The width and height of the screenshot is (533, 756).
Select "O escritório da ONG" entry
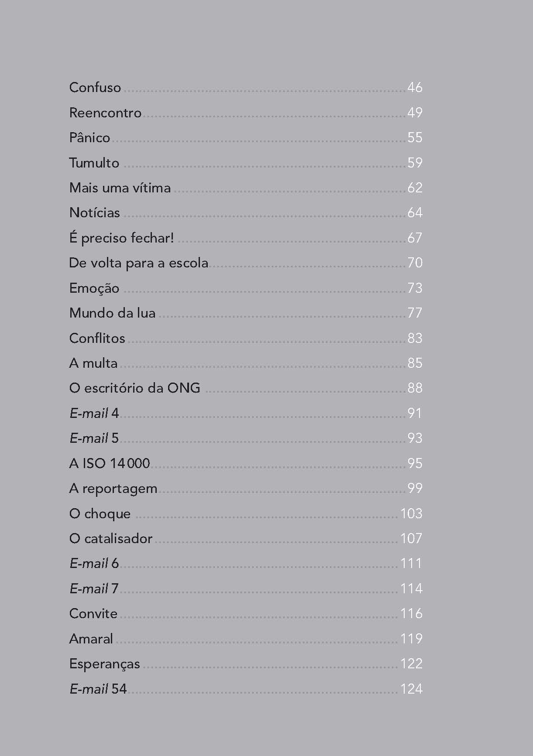134,388
